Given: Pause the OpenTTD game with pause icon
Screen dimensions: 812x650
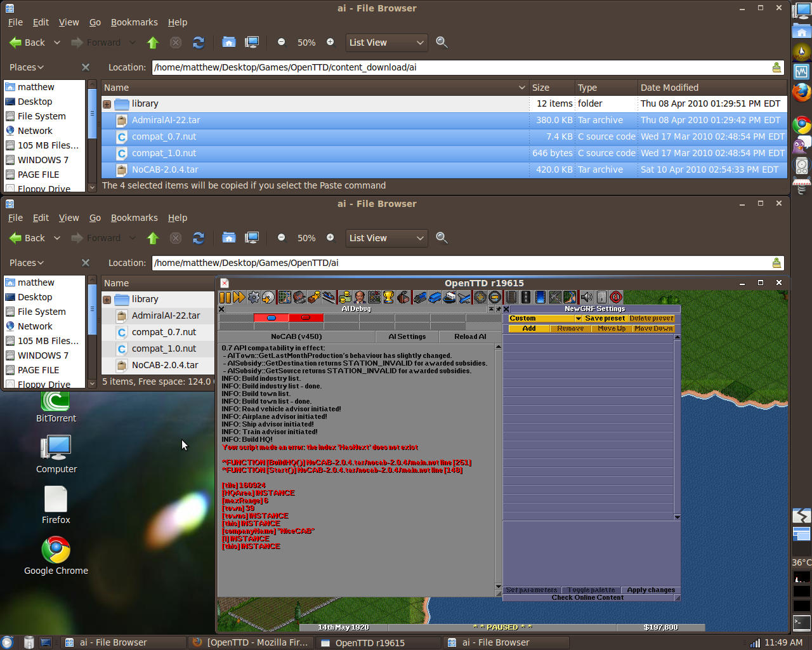Looking at the screenshot, I should click(225, 297).
